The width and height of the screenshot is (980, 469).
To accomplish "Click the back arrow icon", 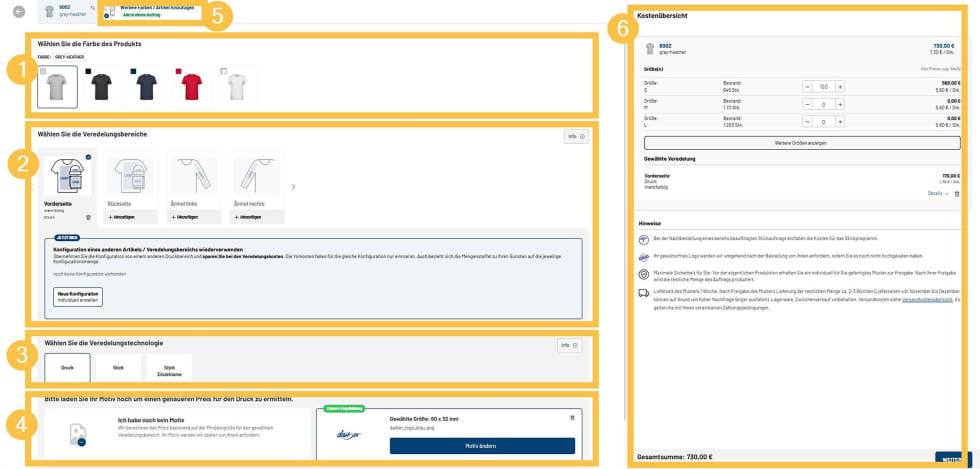I will click(x=18, y=12).
